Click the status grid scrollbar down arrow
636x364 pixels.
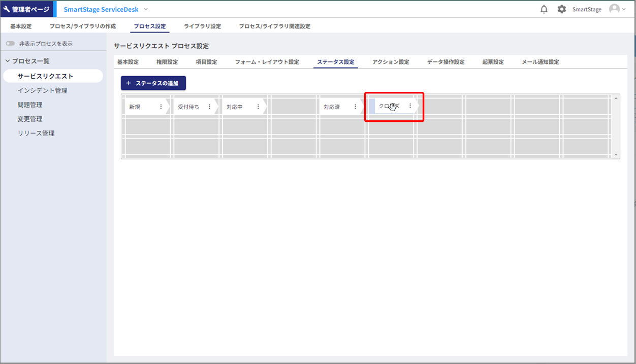click(616, 155)
